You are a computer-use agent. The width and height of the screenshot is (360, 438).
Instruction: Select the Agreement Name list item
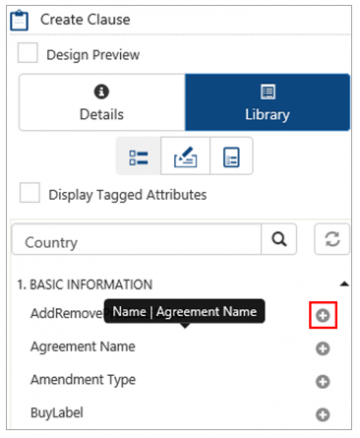click(x=83, y=347)
